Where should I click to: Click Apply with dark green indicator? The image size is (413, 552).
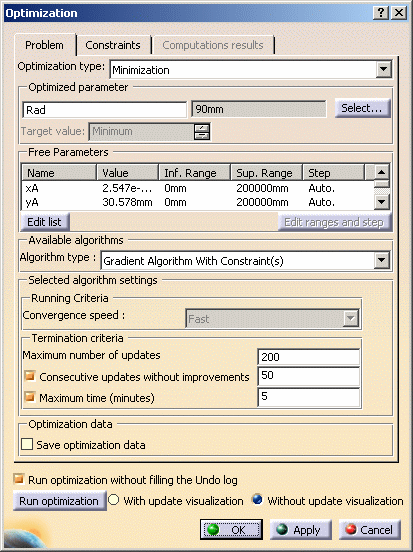point(301,529)
